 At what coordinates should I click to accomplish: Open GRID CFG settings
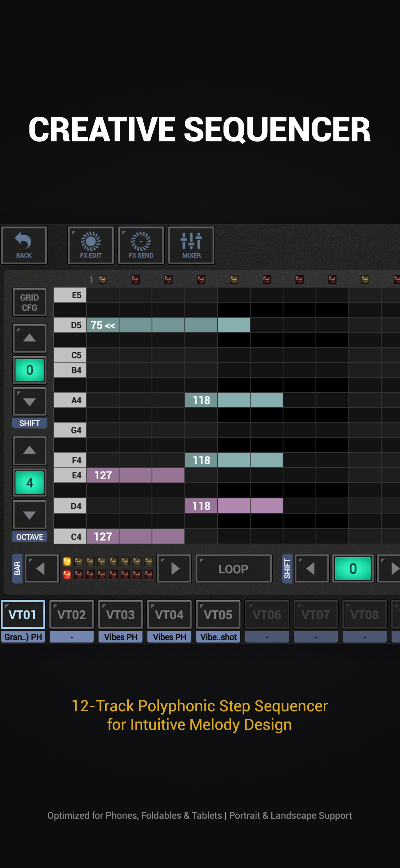(30, 302)
